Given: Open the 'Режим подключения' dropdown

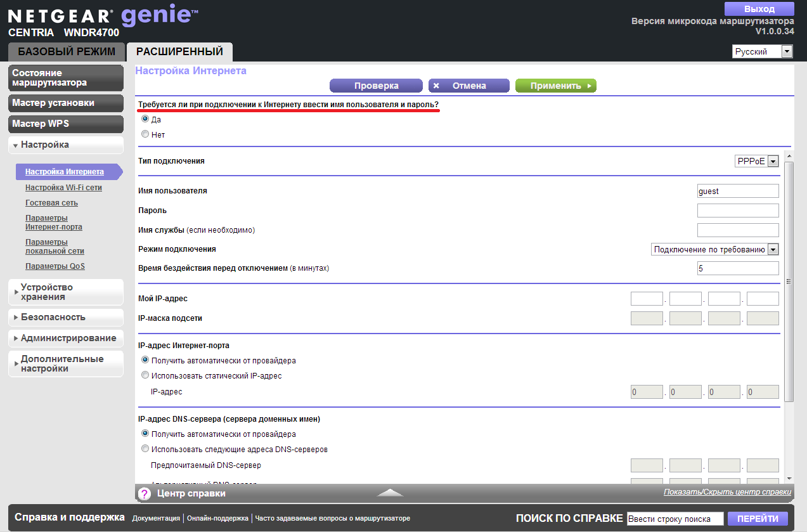Looking at the screenshot, I should pyautogui.click(x=714, y=249).
